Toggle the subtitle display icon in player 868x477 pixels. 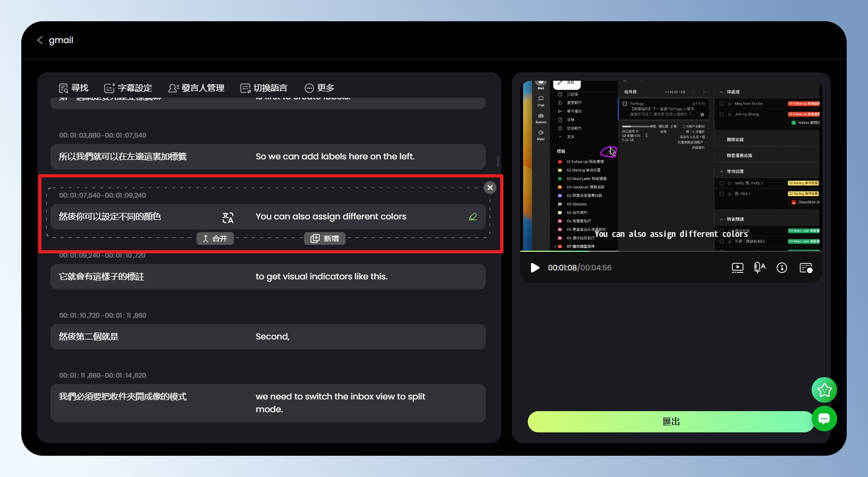click(806, 268)
